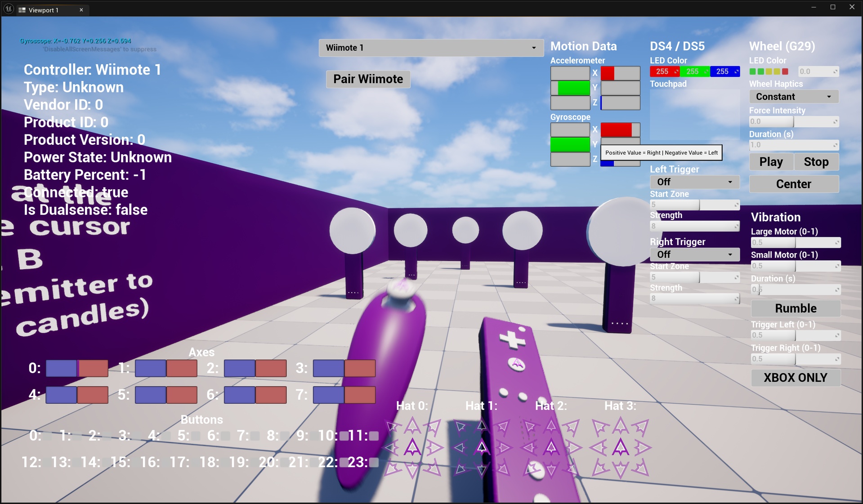
Task: Toggle the button 10 indicator box
Action: (x=344, y=436)
